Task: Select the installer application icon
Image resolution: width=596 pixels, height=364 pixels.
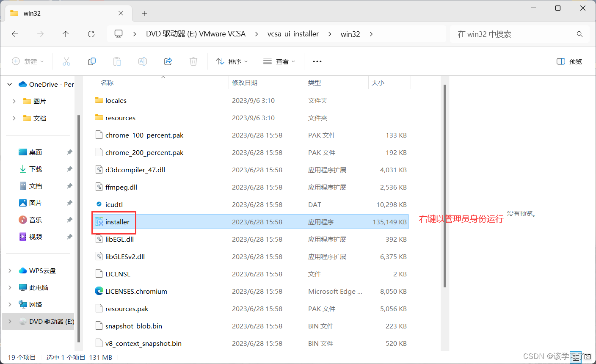Action: click(99, 222)
